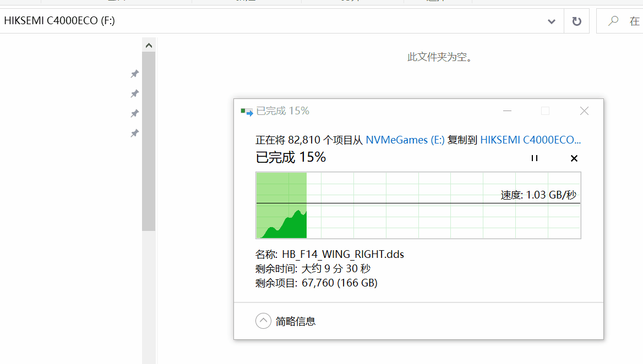Pause the file copy operation
This screenshot has width=643, height=364.
[535, 158]
